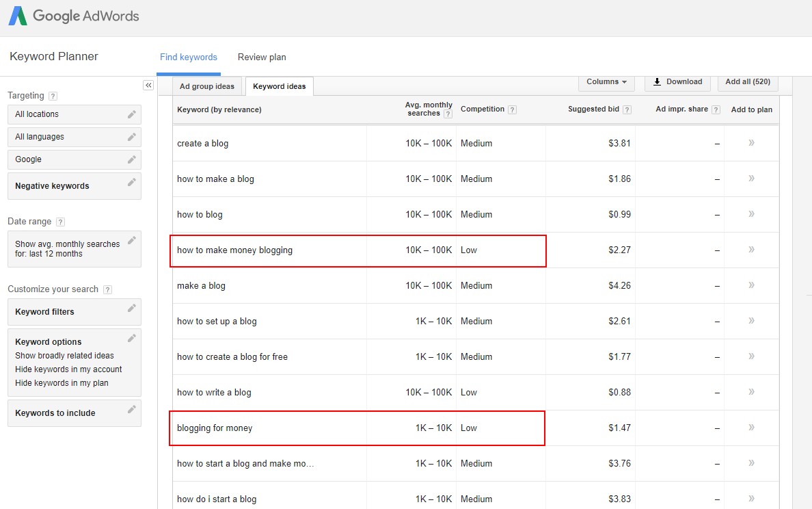
Task: Add 'create a blog' to plan
Action: click(751, 142)
